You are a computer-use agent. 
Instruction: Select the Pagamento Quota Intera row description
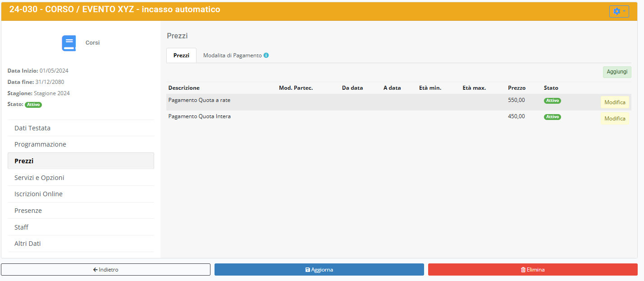(x=199, y=116)
